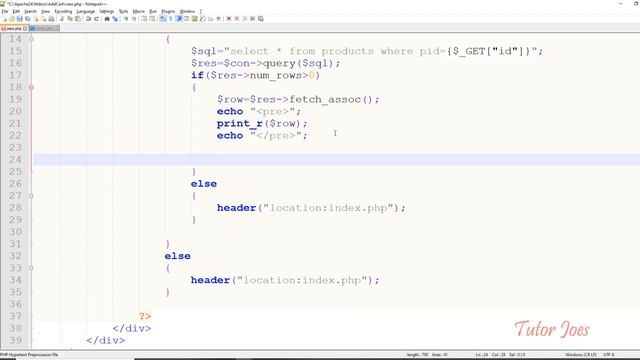Open the Document Map panel icon
The height and width of the screenshot is (360, 640).
tap(194, 19)
